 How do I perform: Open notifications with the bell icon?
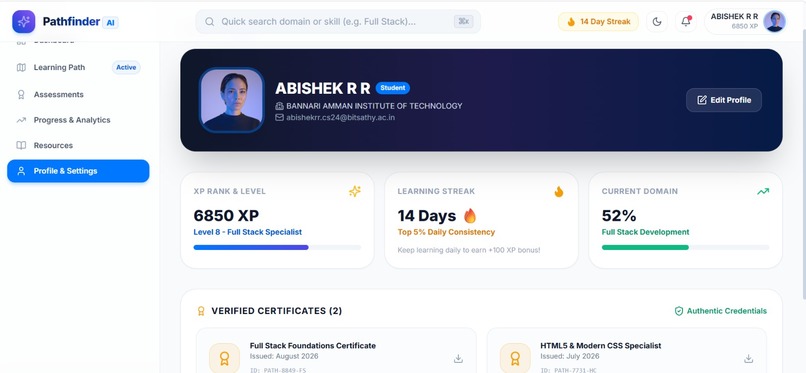pos(686,22)
